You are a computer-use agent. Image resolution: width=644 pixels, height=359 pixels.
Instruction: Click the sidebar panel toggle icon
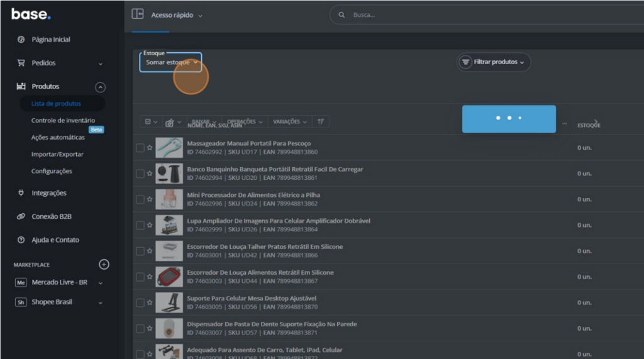coord(138,14)
